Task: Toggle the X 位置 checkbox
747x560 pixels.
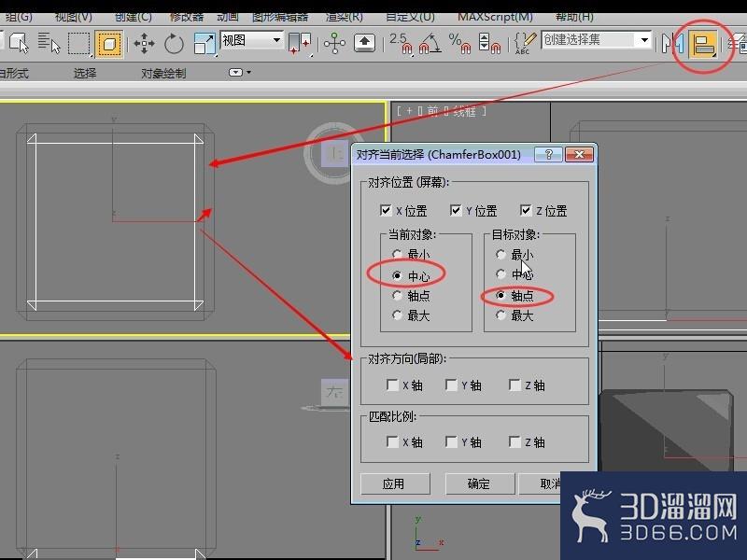Action: click(386, 210)
